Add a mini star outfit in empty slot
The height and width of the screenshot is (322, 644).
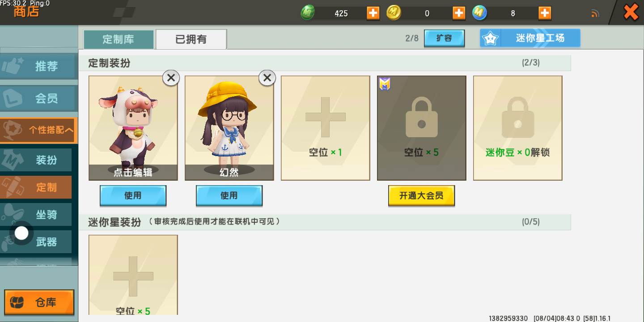(133, 275)
